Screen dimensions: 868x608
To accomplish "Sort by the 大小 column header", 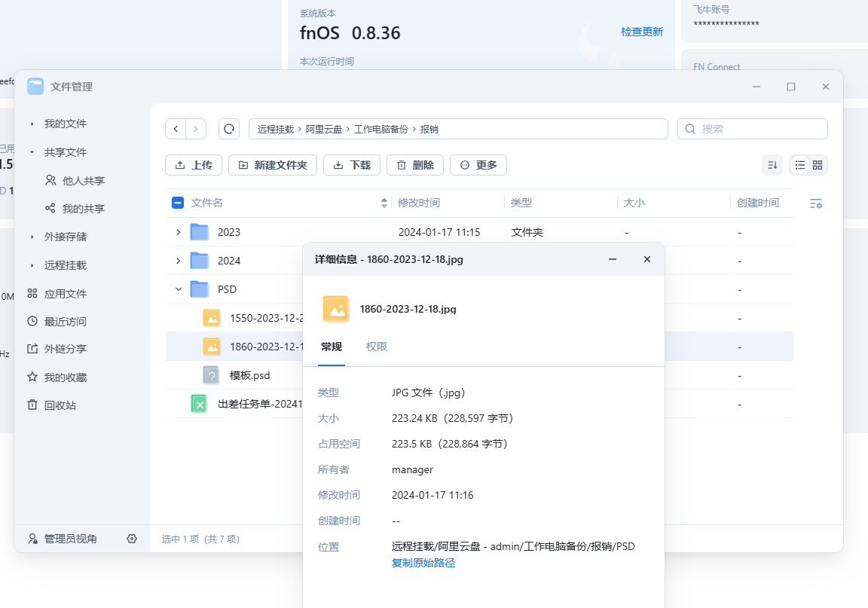I will point(634,203).
